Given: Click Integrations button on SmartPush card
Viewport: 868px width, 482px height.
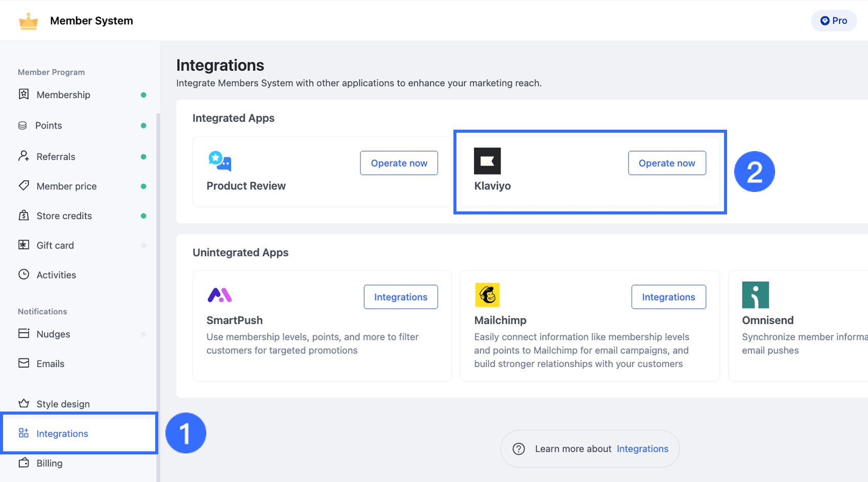Looking at the screenshot, I should pyautogui.click(x=401, y=297).
